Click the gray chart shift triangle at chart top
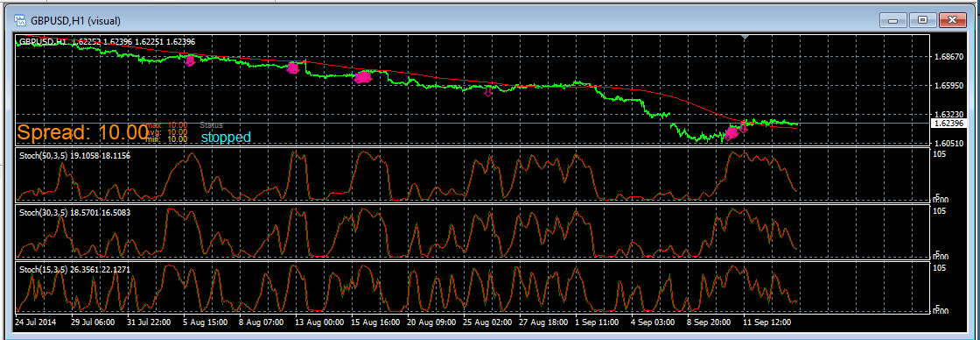This screenshot has height=340, width=980. click(744, 38)
